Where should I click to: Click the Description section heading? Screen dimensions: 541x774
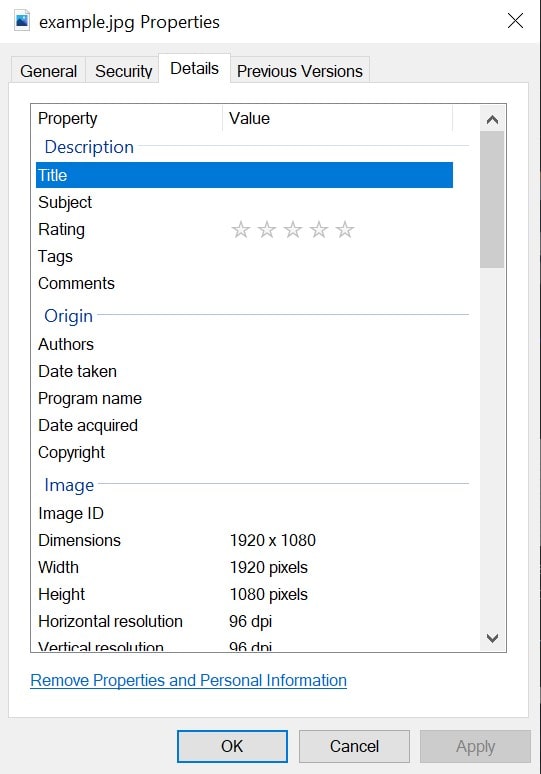[89, 147]
